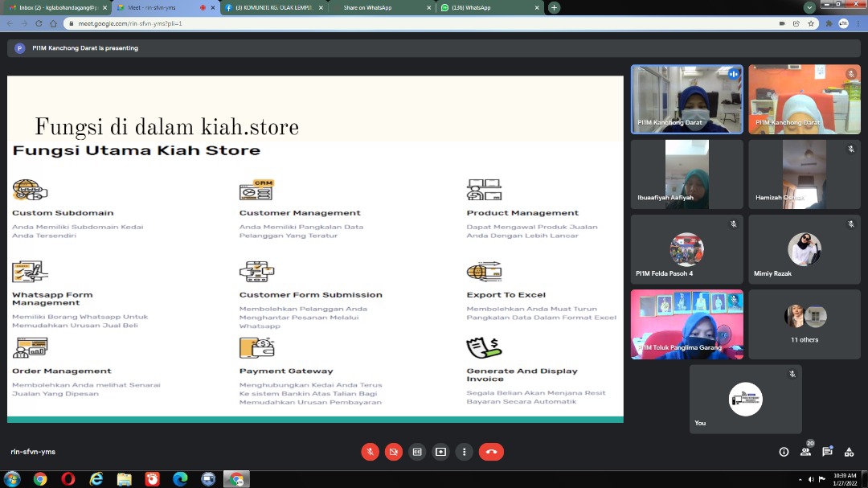The width and height of the screenshot is (868, 488).
Task: Select your own 'You' tile
Action: click(746, 399)
